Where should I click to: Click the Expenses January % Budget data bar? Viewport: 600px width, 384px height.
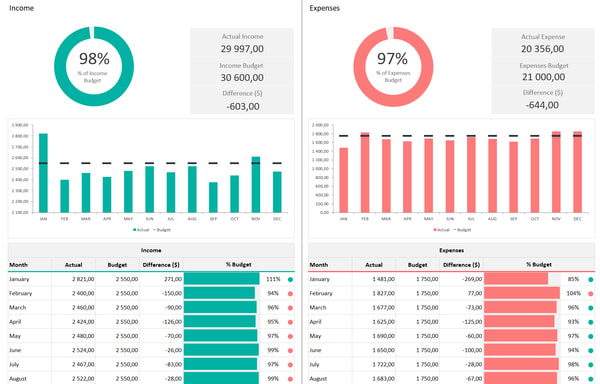coord(516,279)
